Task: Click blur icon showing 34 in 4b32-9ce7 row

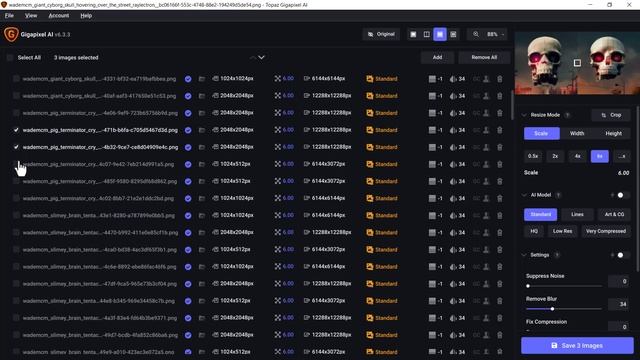Action: [453, 147]
